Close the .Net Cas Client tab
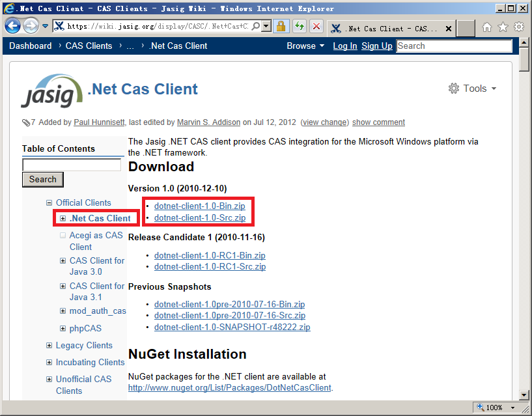This screenshot has width=532, height=416. [448, 29]
